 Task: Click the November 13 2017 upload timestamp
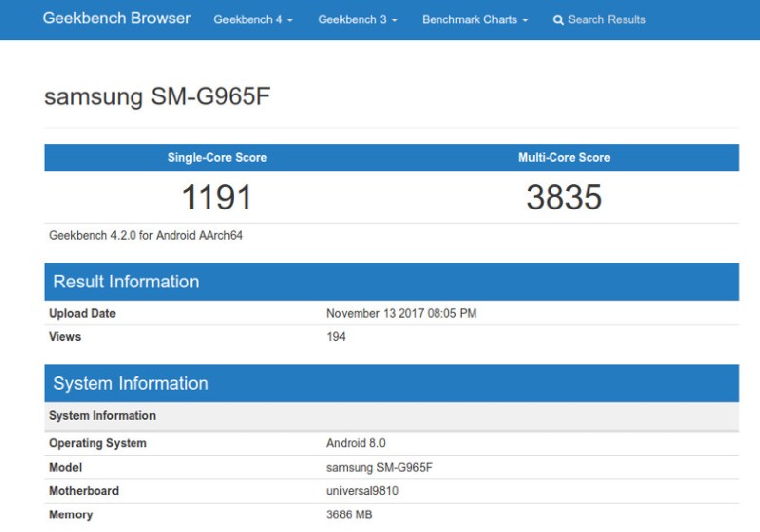tap(400, 314)
